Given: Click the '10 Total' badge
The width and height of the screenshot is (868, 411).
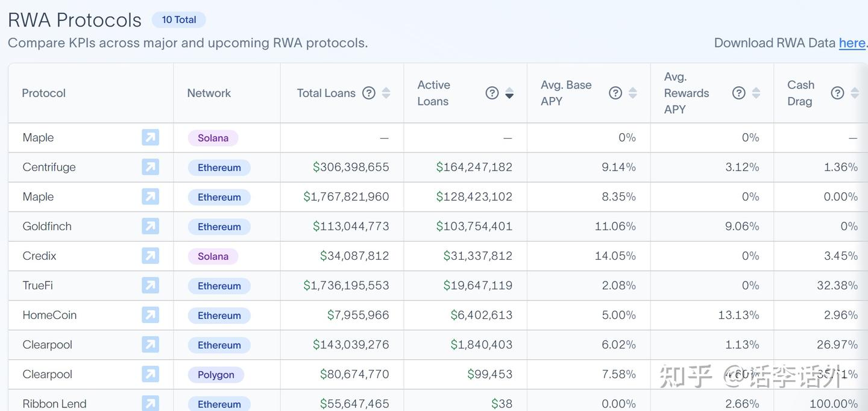Looking at the screenshot, I should (178, 20).
